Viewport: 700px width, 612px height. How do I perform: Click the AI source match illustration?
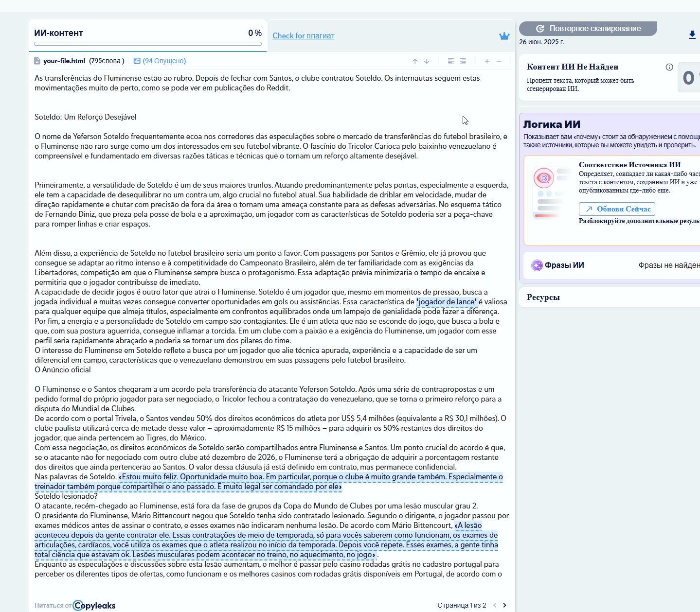coord(552,193)
